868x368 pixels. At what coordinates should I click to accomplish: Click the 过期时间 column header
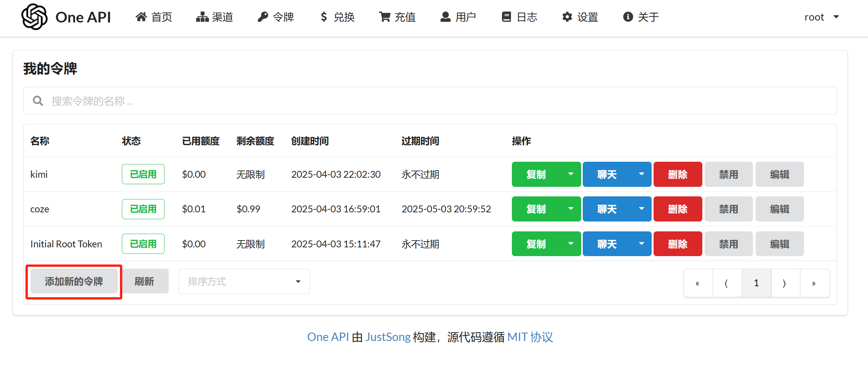pos(420,141)
